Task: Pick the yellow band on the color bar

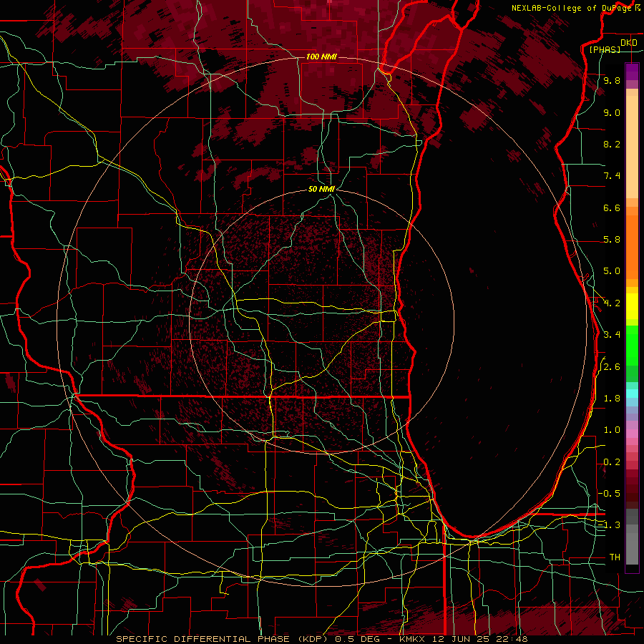Action: (632, 306)
